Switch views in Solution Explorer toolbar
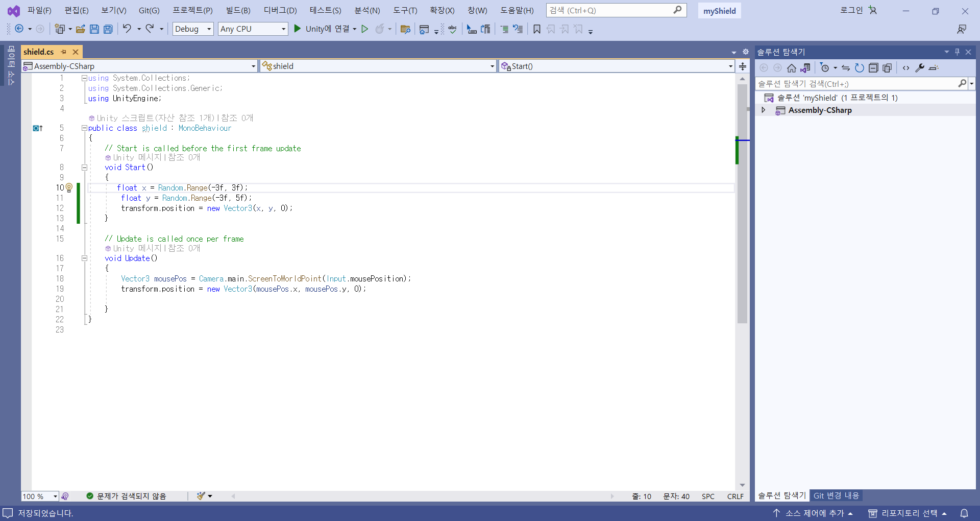 [805, 68]
